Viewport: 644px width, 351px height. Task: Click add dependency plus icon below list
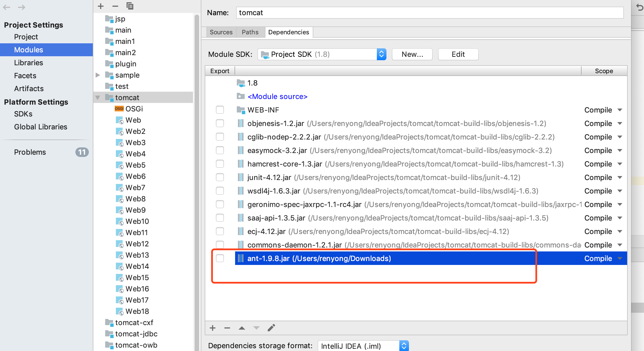[x=213, y=328]
